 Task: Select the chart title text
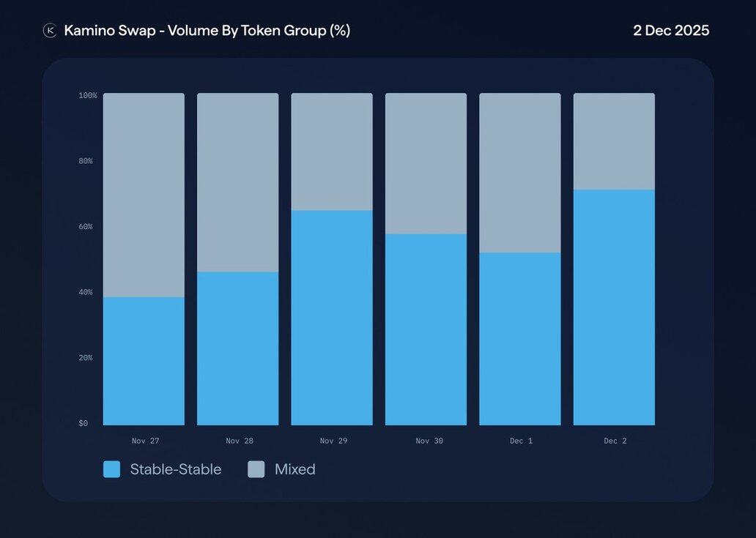[207, 31]
